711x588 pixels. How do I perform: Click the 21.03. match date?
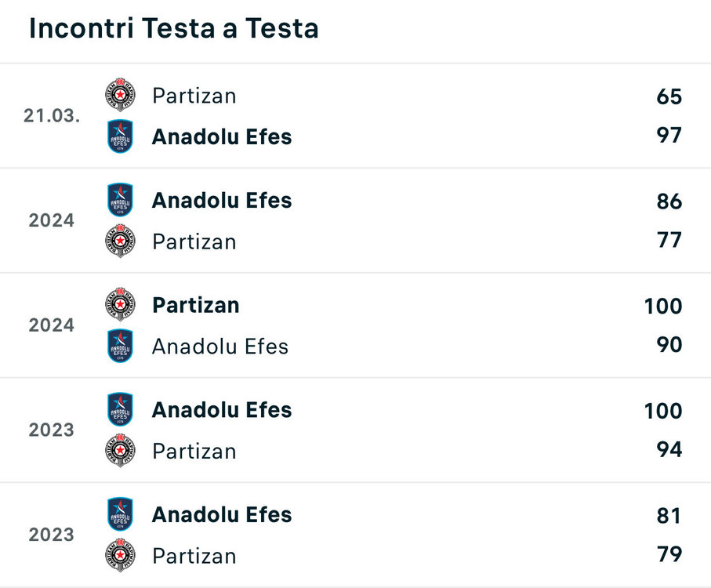[x=52, y=116]
